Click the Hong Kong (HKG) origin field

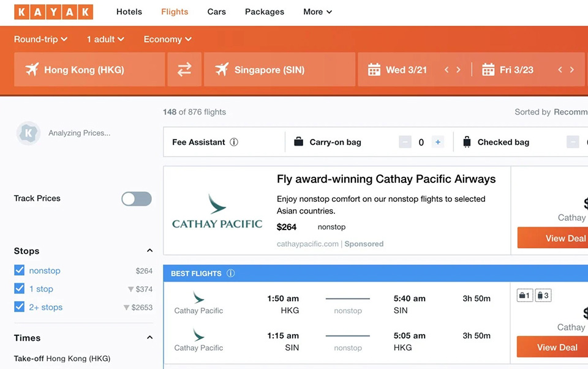(89, 70)
